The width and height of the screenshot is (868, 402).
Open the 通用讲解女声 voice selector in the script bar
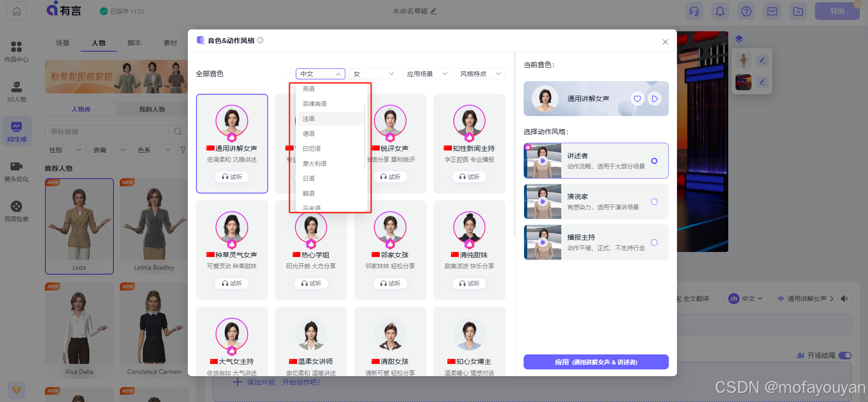pyautogui.click(x=805, y=299)
